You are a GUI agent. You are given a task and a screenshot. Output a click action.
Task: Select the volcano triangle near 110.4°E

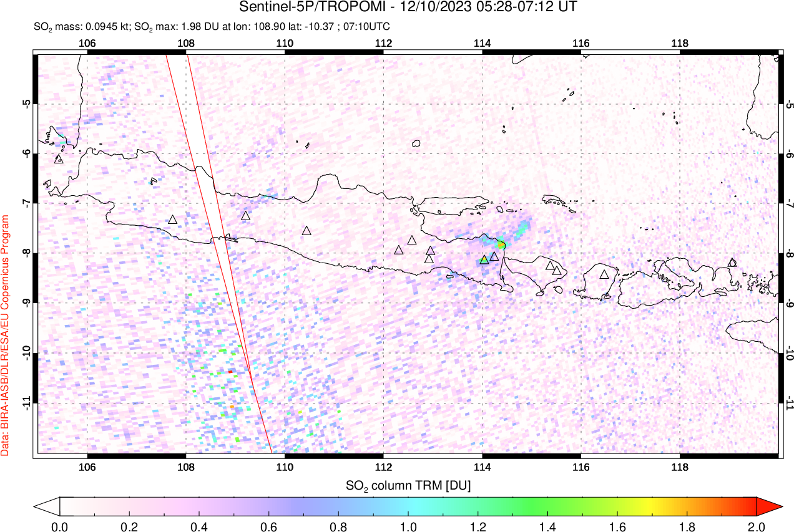click(x=306, y=231)
